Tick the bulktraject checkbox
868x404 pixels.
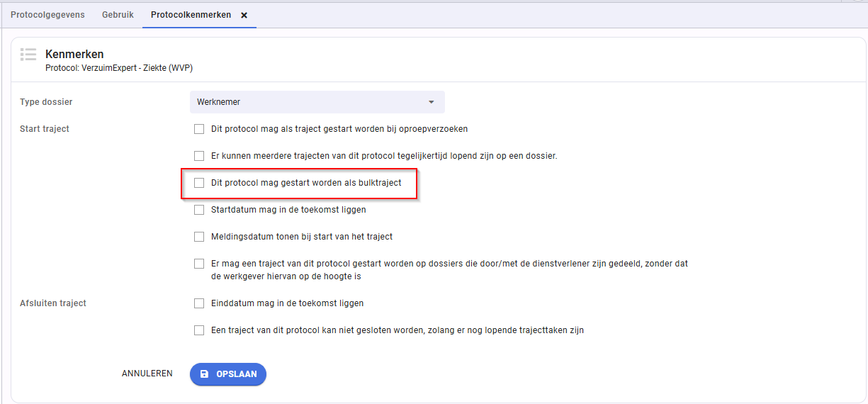199,183
